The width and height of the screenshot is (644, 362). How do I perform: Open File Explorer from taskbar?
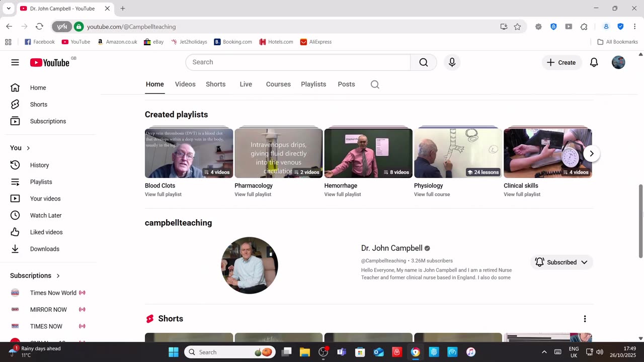(x=305, y=352)
